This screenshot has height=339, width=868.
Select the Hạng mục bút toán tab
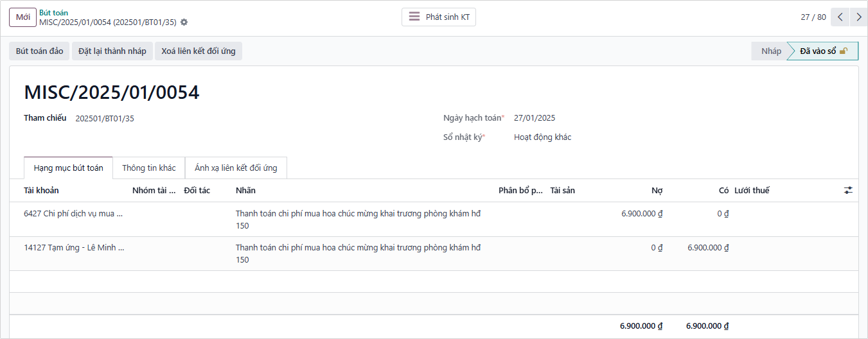(68, 168)
